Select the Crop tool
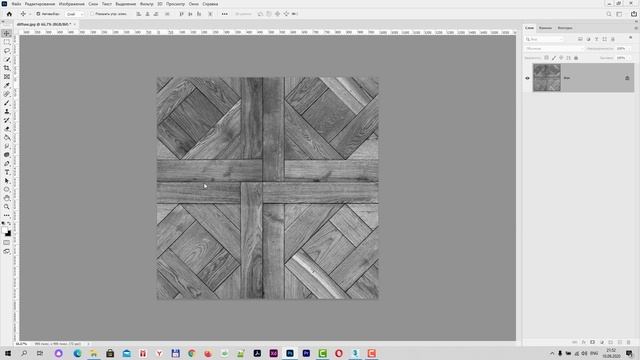The width and height of the screenshot is (640, 360). [x=7, y=68]
